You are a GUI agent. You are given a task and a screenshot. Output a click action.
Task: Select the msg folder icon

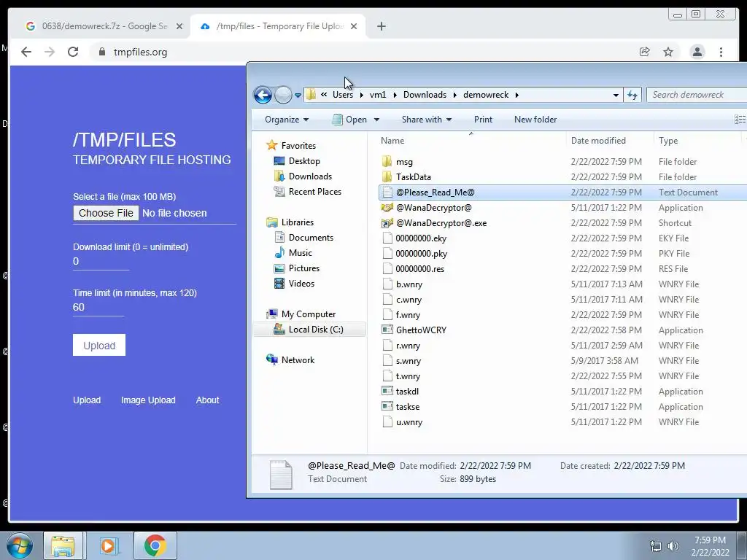[x=387, y=161]
